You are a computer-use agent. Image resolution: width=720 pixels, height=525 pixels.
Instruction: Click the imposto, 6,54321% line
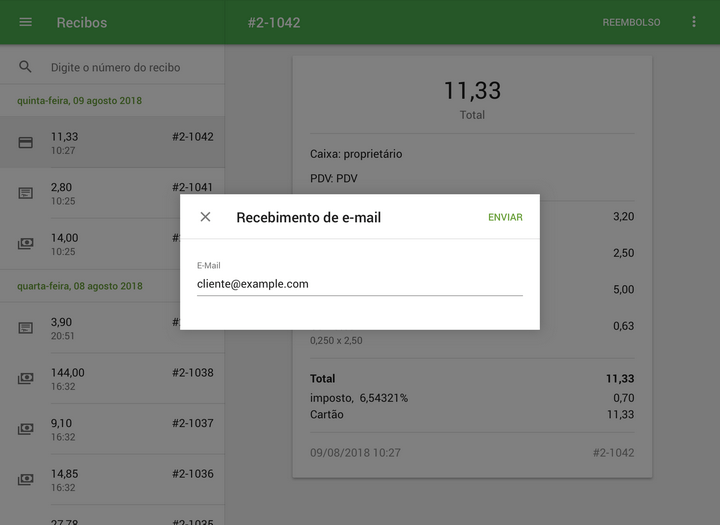[x=359, y=398]
